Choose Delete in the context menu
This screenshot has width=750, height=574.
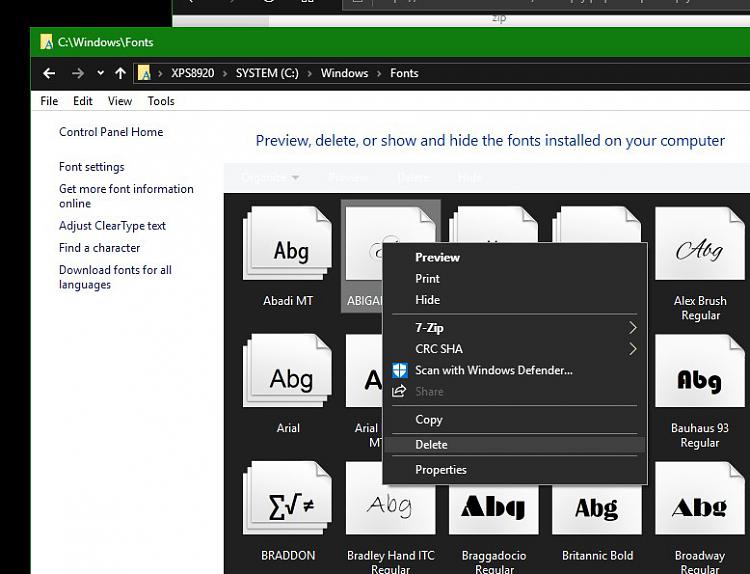(515, 444)
